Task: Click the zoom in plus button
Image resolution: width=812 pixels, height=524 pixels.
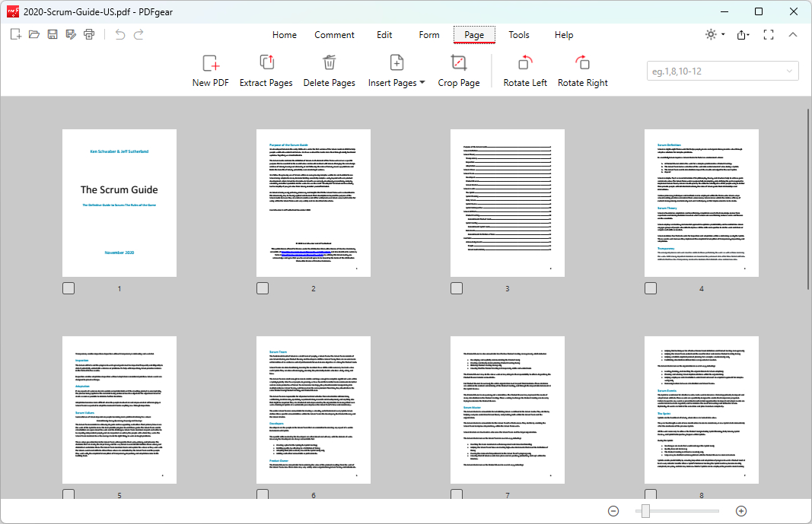Action: click(x=740, y=511)
